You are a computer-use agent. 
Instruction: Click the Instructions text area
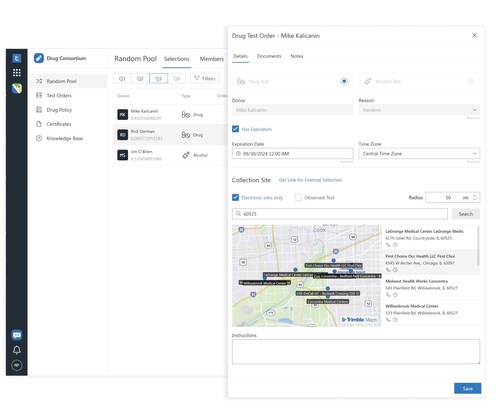tap(356, 351)
